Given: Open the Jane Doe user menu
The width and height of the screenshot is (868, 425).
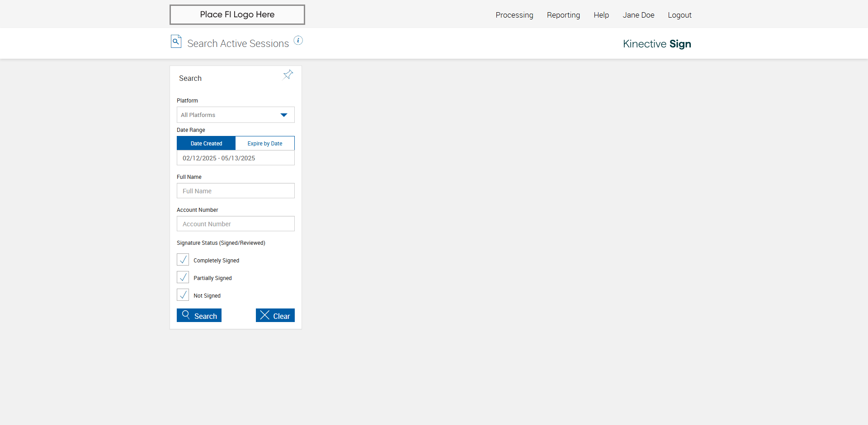Looking at the screenshot, I should 638,15.
